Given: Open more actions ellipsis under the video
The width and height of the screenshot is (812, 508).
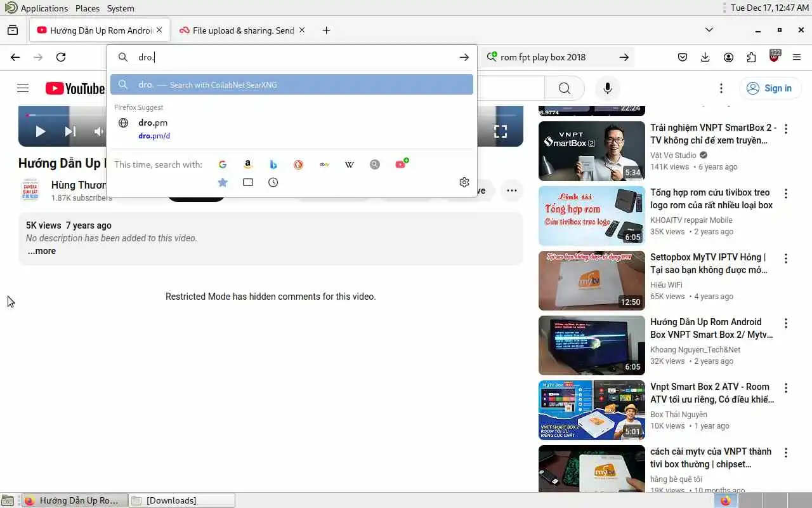Looking at the screenshot, I should (512, 190).
